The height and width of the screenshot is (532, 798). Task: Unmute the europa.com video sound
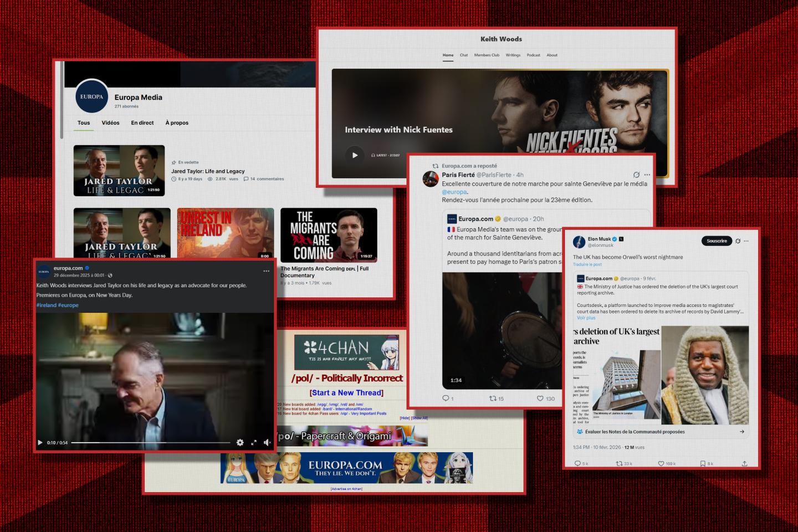coord(267,442)
